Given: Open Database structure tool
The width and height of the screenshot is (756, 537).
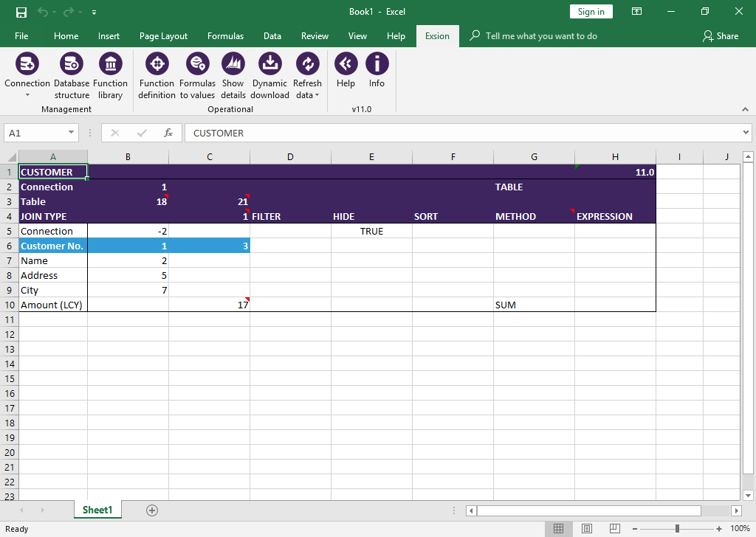Looking at the screenshot, I should pyautogui.click(x=72, y=64).
